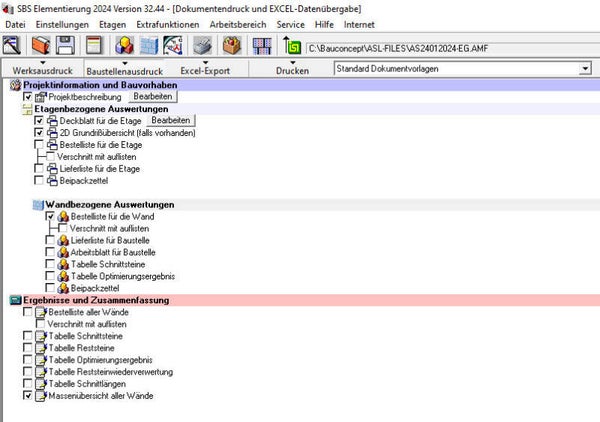Open the Baustellenausdruck dropdown

pos(124,68)
